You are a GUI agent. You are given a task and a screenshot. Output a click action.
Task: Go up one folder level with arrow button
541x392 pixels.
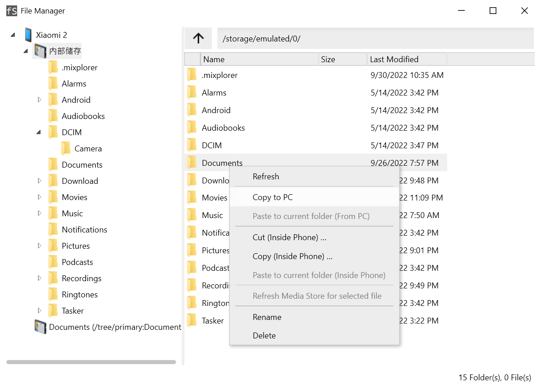pyautogui.click(x=198, y=38)
